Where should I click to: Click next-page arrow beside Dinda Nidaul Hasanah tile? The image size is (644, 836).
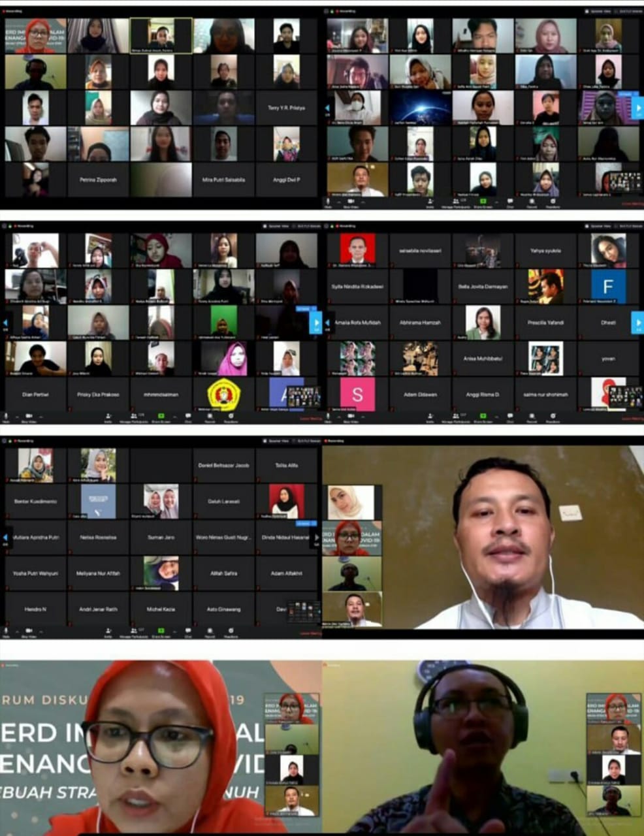(316, 537)
